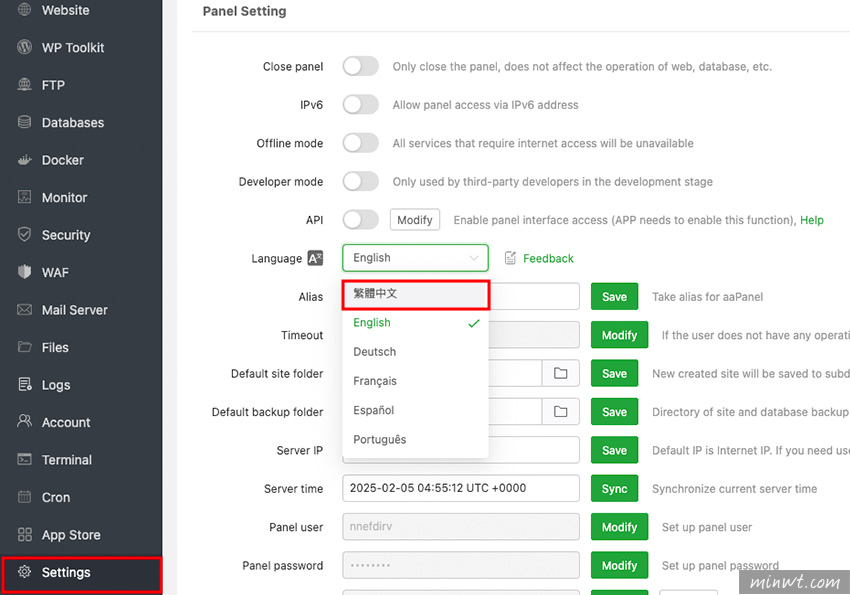Click the Server time input field
The width and height of the screenshot is (850, 595).
coord(461,488)
